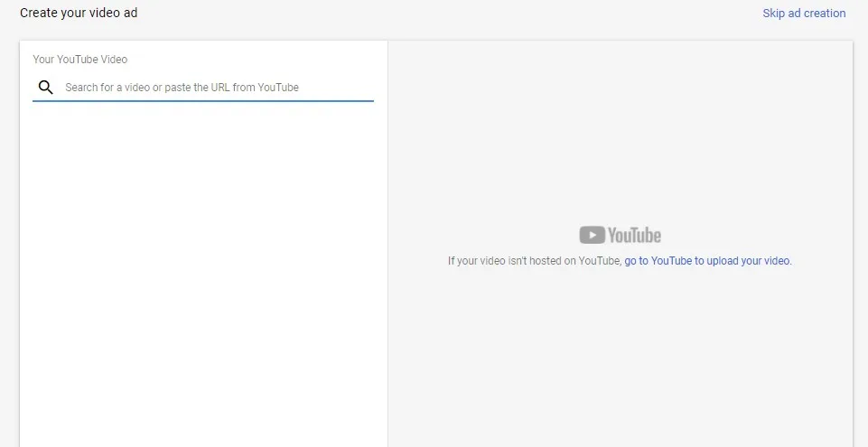Click the top-left corner of gray preview panel
The width and height of the screenshot is (868, 447).
point(397,50)
